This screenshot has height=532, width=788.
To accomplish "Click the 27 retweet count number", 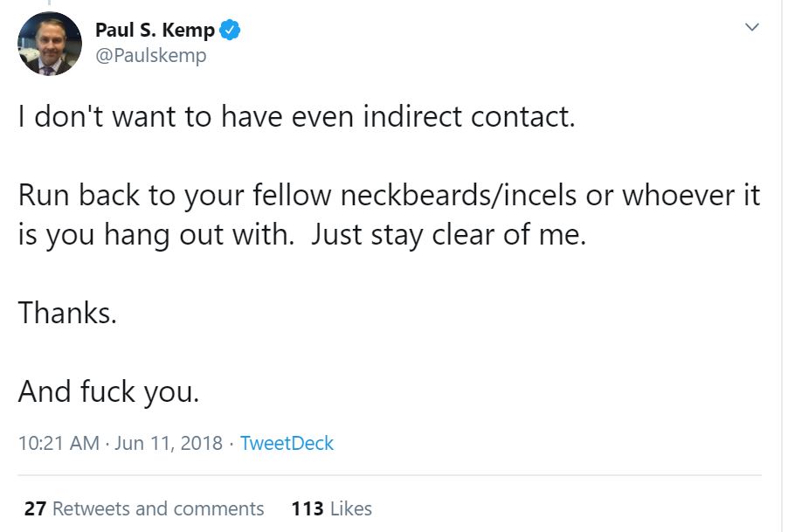I will tap(35, 508).
